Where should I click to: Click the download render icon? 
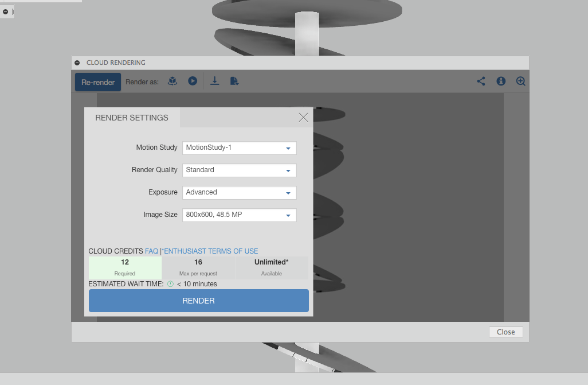pyautogui.click(x=214, y=81)
